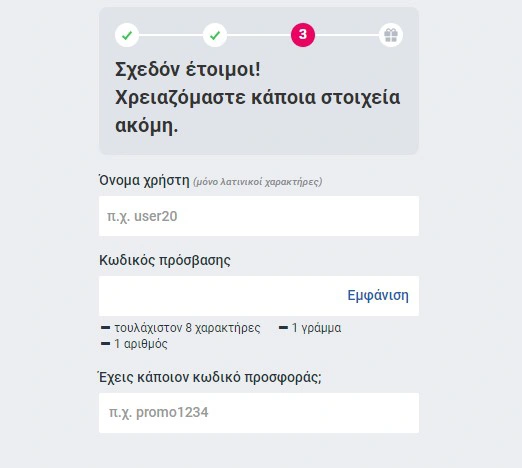The width and height of the screenshot is (522, 468).
Task: Click the Όνομα χρήστη label
Action: click(x=144, y=181)
